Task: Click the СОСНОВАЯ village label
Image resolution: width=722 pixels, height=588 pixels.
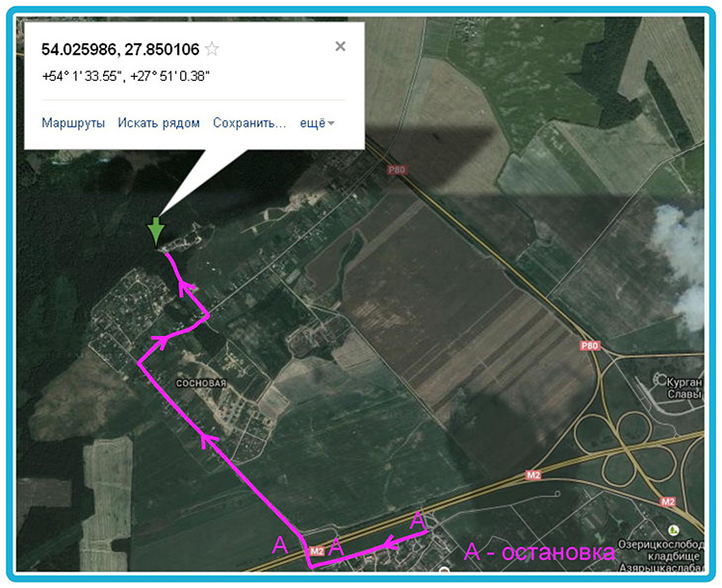Action: pos(201,383)
